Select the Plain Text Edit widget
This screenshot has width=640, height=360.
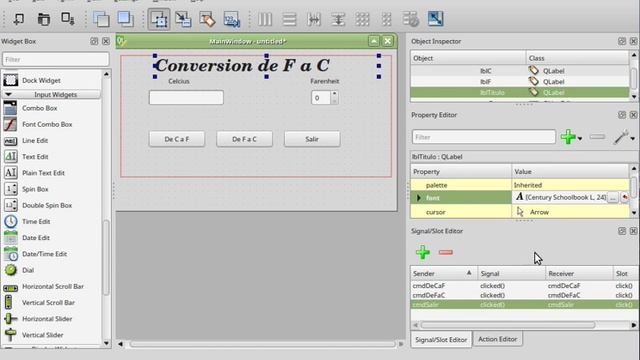click(x=43, y=173)
